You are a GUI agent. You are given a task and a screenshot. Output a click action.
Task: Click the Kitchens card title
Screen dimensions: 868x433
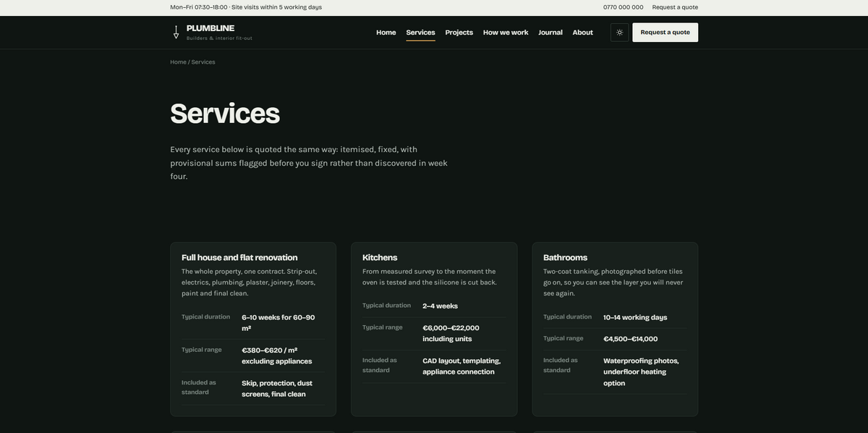(380, 258)
